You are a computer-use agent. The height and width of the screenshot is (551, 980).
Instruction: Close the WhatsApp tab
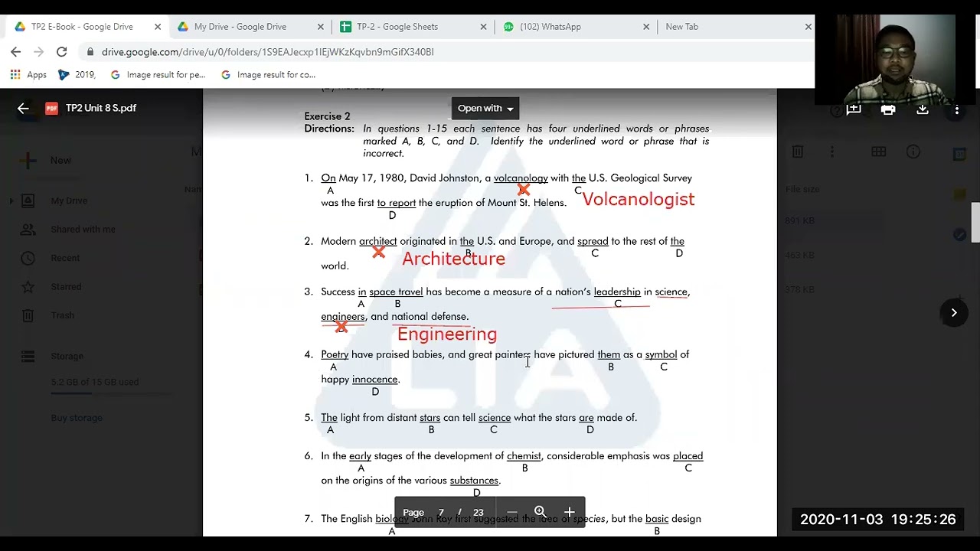pos(646,27)
